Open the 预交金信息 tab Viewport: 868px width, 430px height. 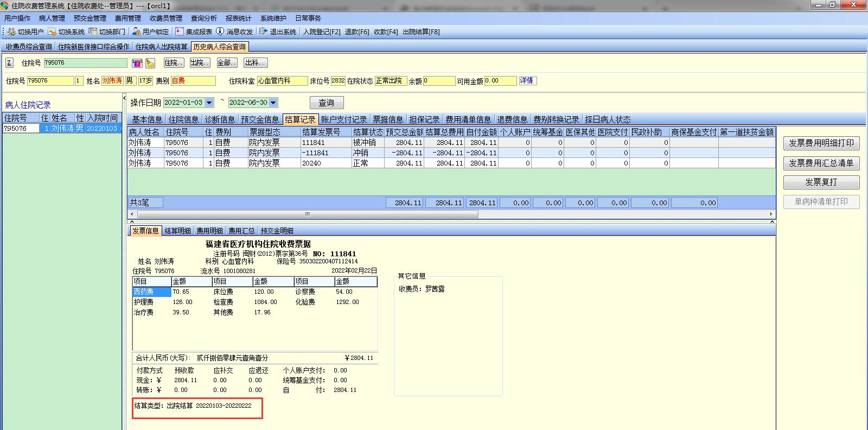[260, 119]
